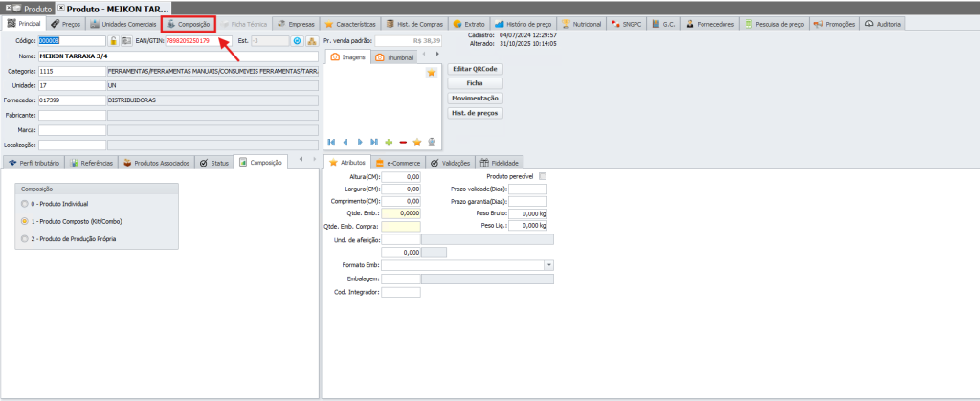Click the stock box icon beside Est. field
Image resolution: width=980 pixels, height=401 pixels.
(x=311, y=41)
